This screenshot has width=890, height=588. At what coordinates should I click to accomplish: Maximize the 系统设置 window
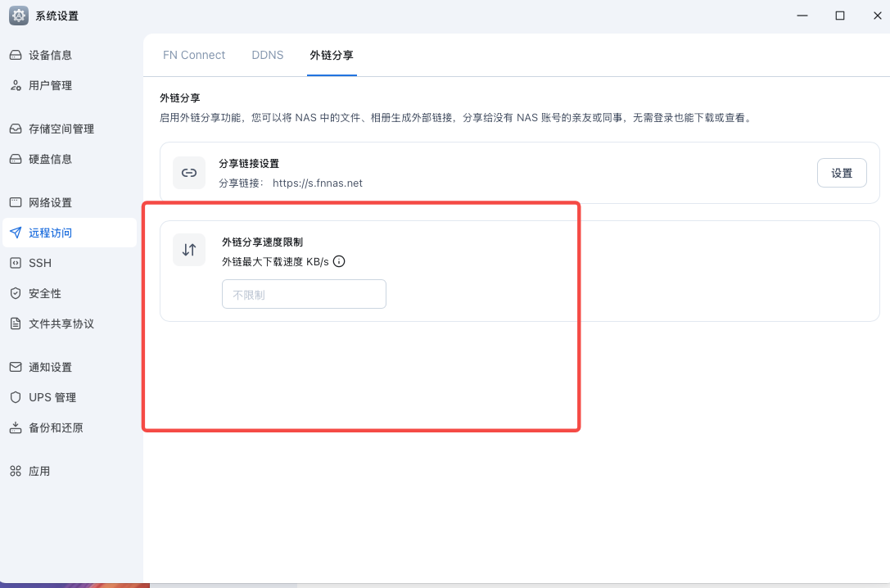pos(840,16)
